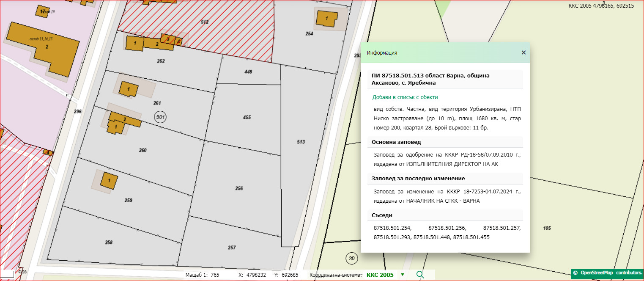Click the 'Основна заповед' section heading
The width and height of the screenshot is (644, 281).
[396, 142]
